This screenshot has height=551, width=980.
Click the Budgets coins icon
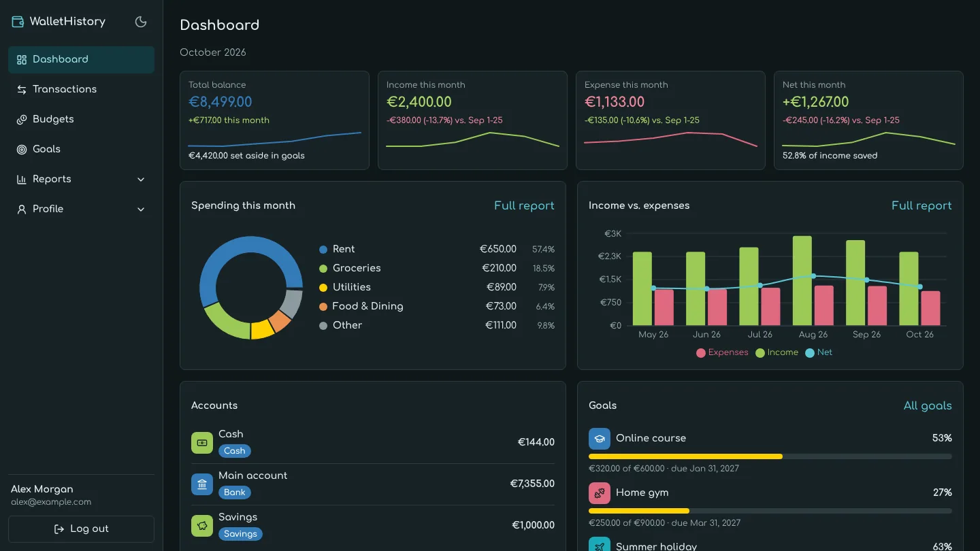pyautogui.click(x=22, y=120)
